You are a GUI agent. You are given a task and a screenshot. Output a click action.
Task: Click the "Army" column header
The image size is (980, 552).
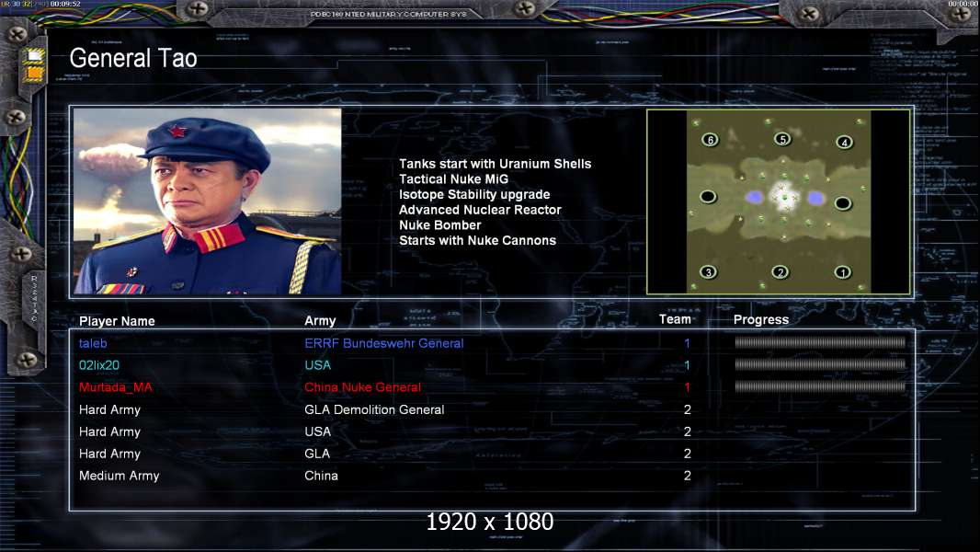[x=320, y=321]
